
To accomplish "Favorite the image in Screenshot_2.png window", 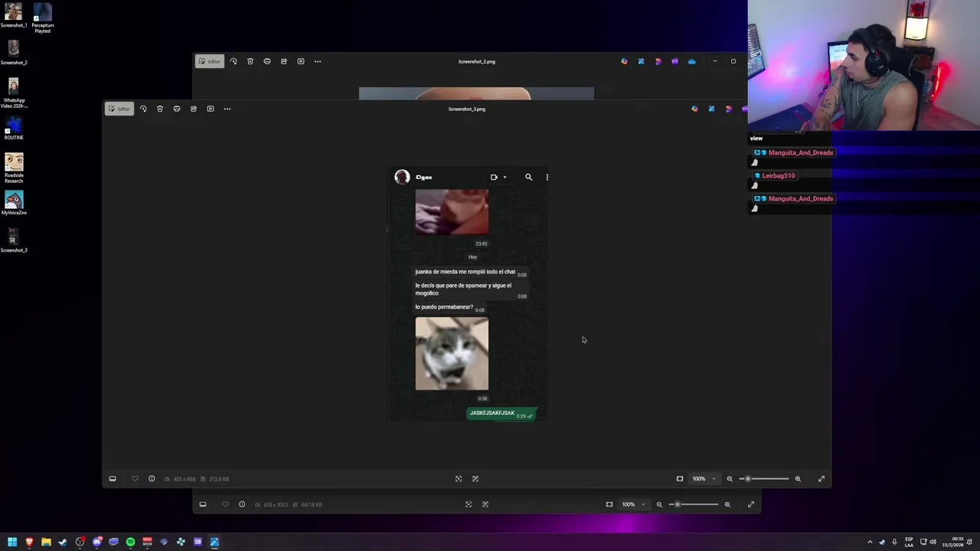I will click(225, 504).
